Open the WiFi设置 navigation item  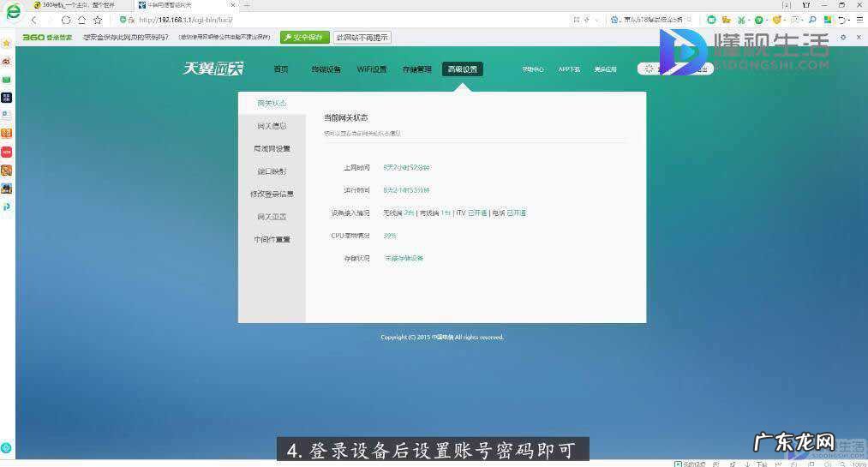[371, 69]
